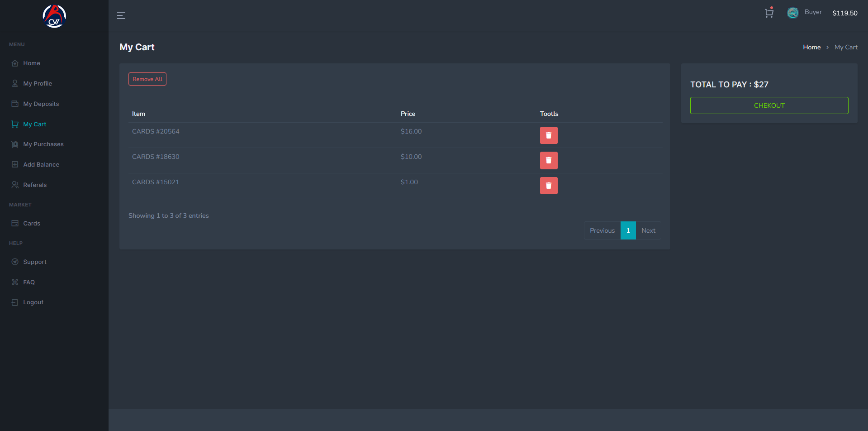Image resolution: width=868 pixels, height=431 pixels.
Task: Click the 'Showing 1 to 3 of 3 entries' text
Action: coord(169,215)
